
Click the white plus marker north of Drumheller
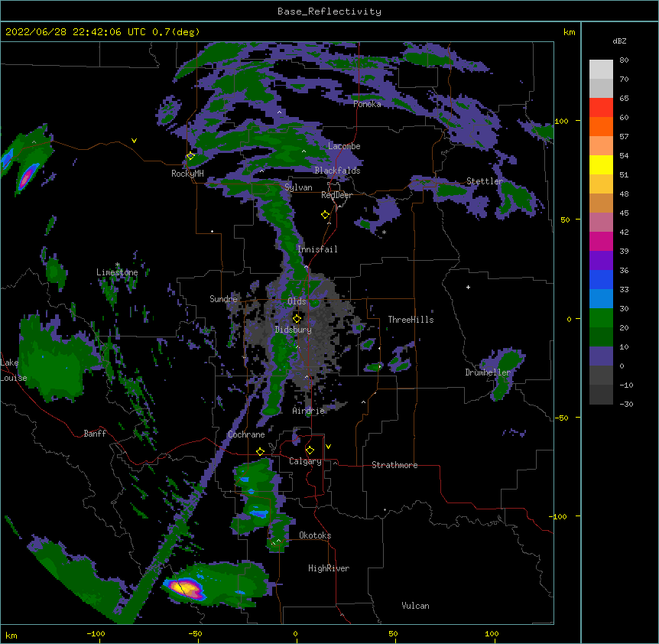click(x=468, y=287)
